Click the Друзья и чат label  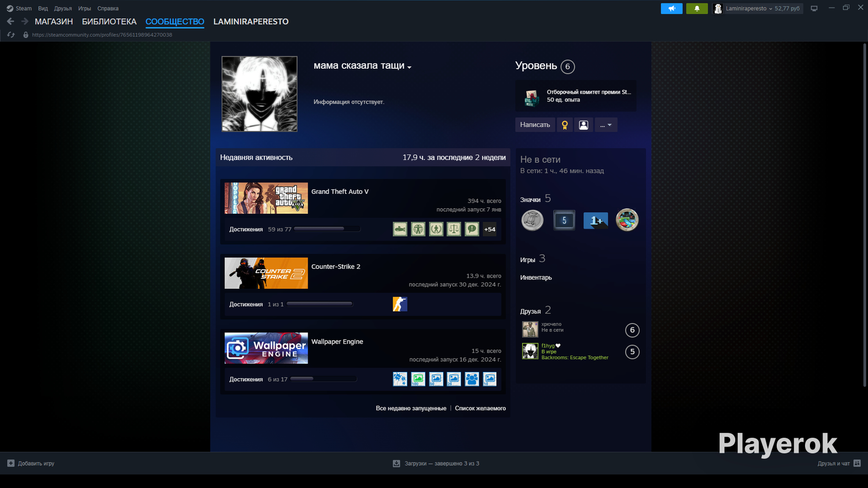coord(834,464)
